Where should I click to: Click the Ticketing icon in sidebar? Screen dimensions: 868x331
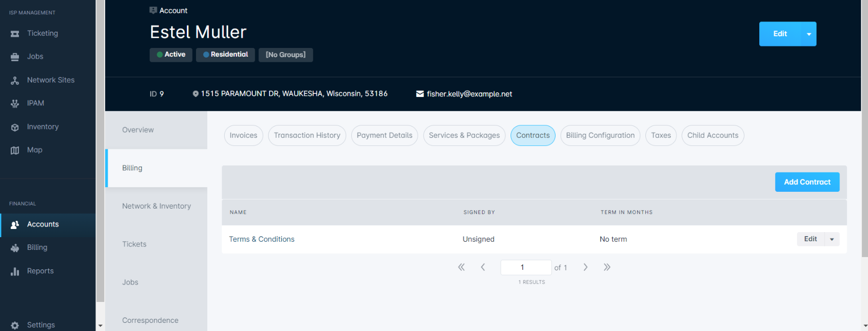point(15,34)
